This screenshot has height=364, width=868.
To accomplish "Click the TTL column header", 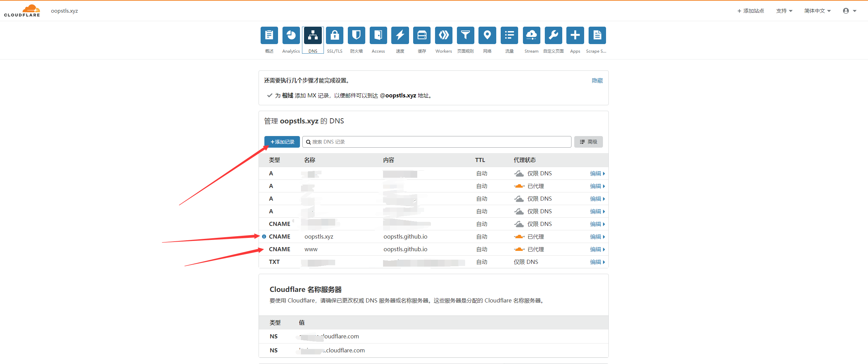I will 480,160.
